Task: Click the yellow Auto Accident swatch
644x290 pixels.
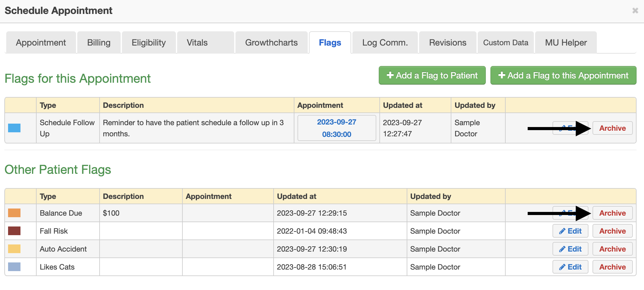Action: (14, 249)
